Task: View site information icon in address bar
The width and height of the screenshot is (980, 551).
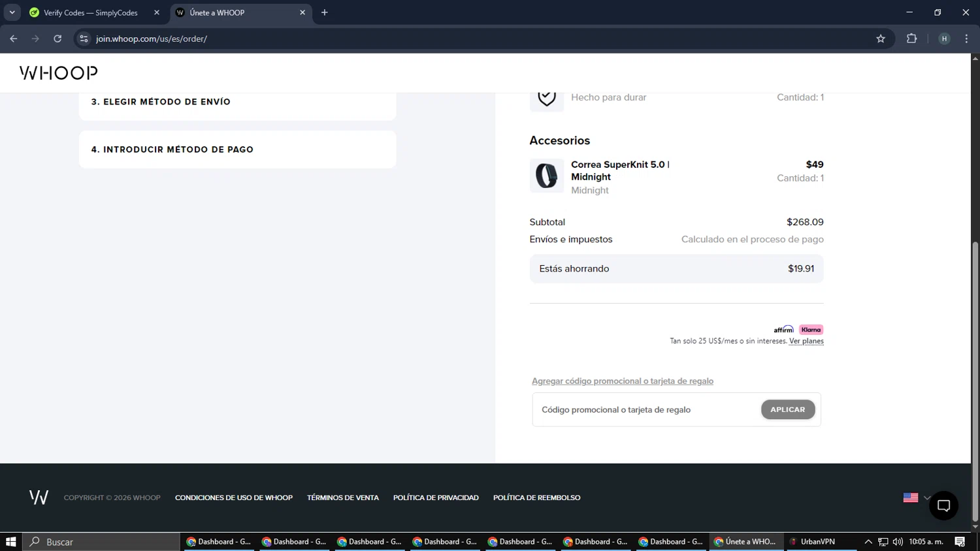Action: [x=84, y=39]
